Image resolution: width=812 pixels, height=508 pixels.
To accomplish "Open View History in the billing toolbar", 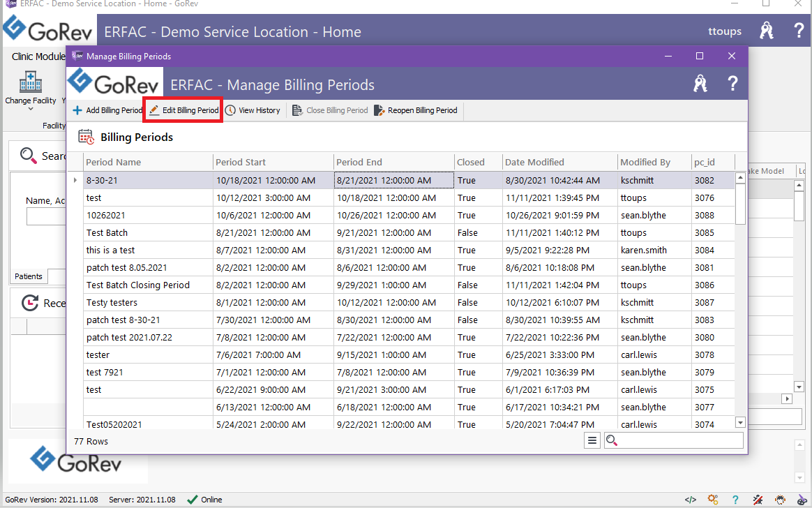I will click(x=253, y=110).
